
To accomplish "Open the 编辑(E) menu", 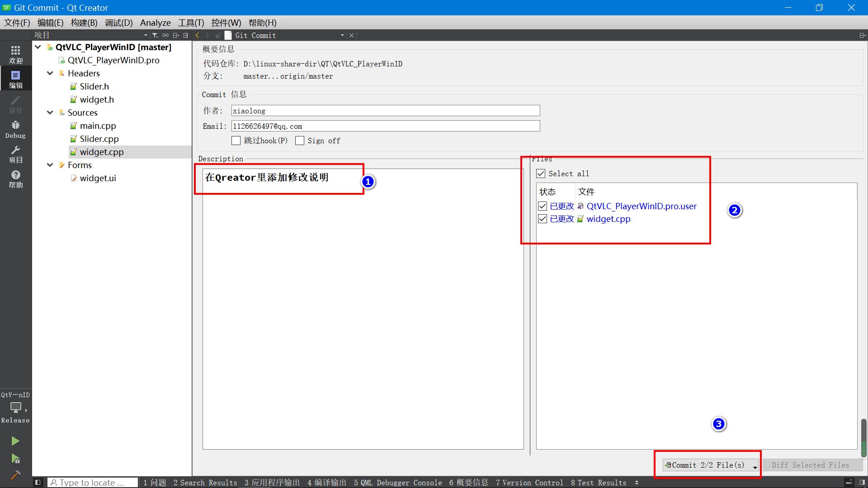I will coord(50,23).
